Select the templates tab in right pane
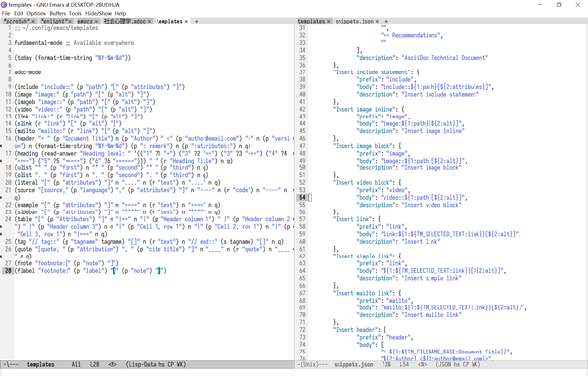Screen dimensions: 588x376 (311, 21)
